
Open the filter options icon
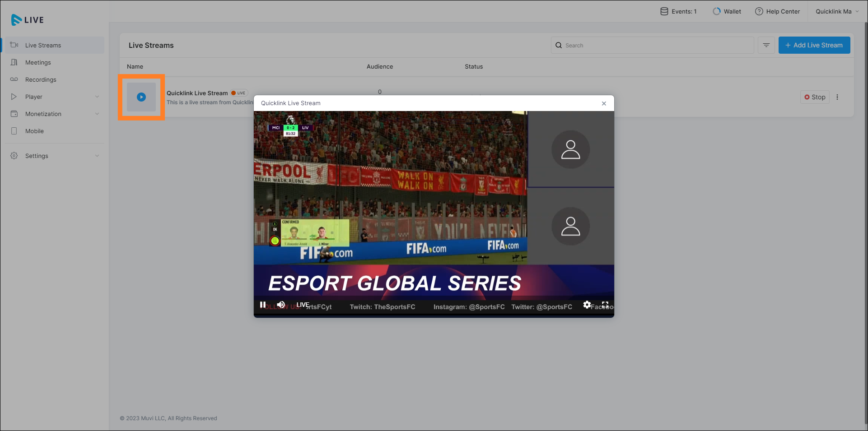(766, 45)
